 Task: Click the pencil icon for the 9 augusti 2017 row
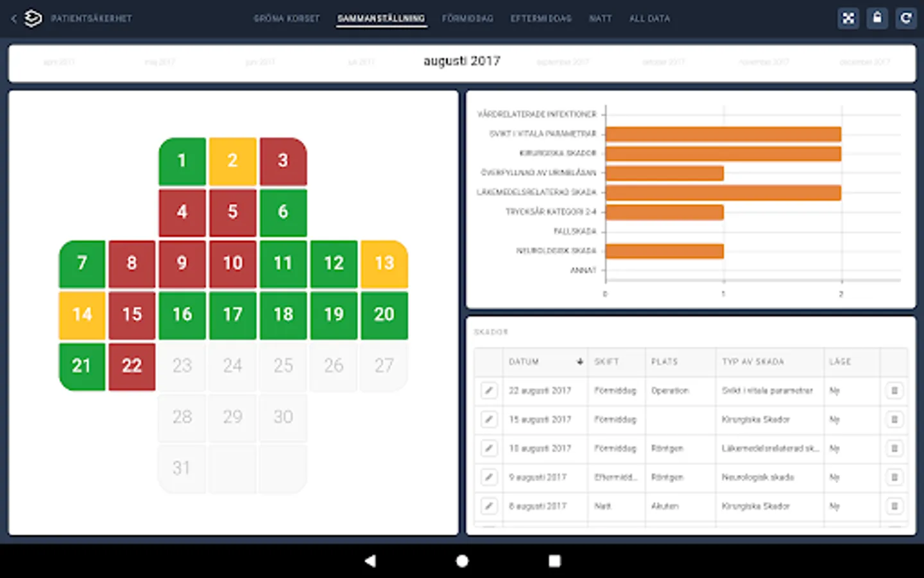tap(489, 477)
